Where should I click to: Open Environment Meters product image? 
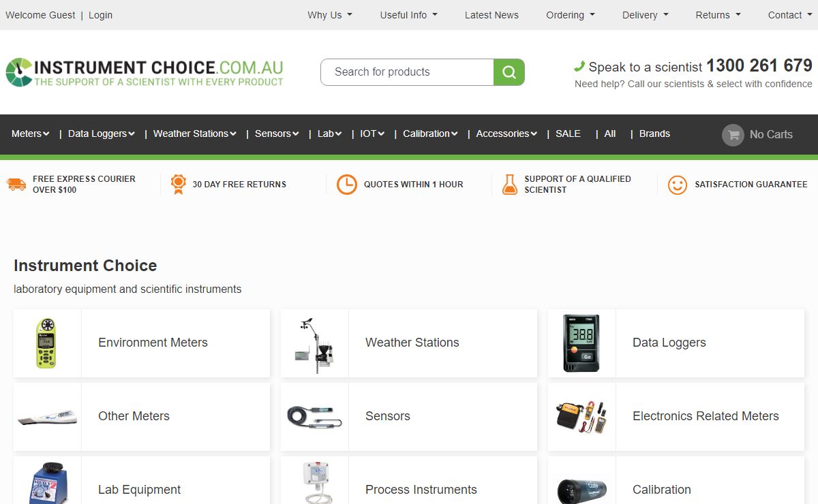pyautogui.click(x=46, y=343)
